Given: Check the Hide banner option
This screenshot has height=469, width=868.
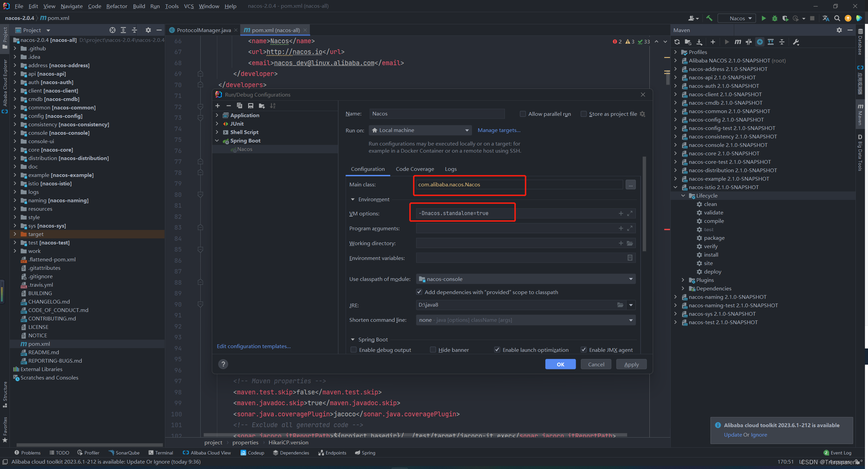Looking at the screenshot, I should pyautogui.click(x=433, y=350).
